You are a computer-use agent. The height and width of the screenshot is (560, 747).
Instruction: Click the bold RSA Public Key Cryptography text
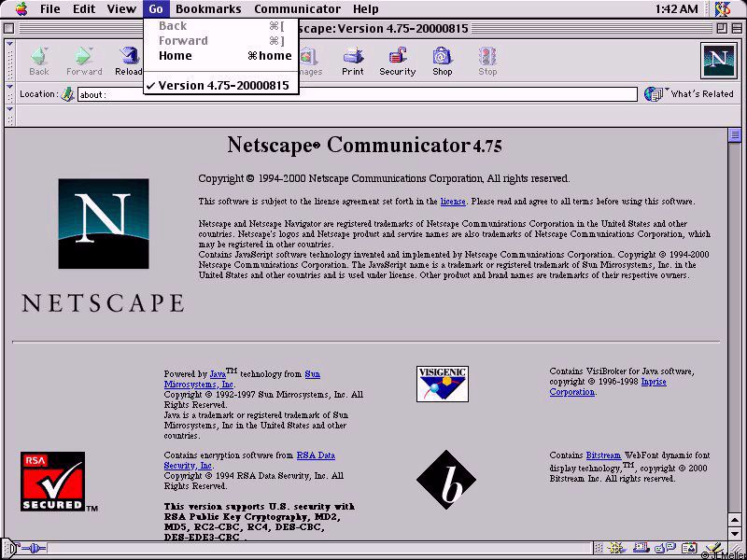pos(260,522)
